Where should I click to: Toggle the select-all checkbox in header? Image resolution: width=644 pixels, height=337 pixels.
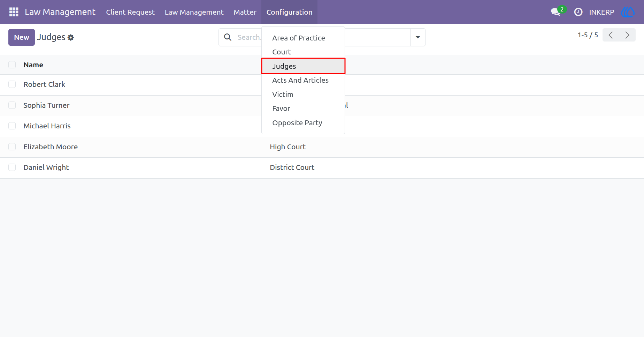pos(12,65)
